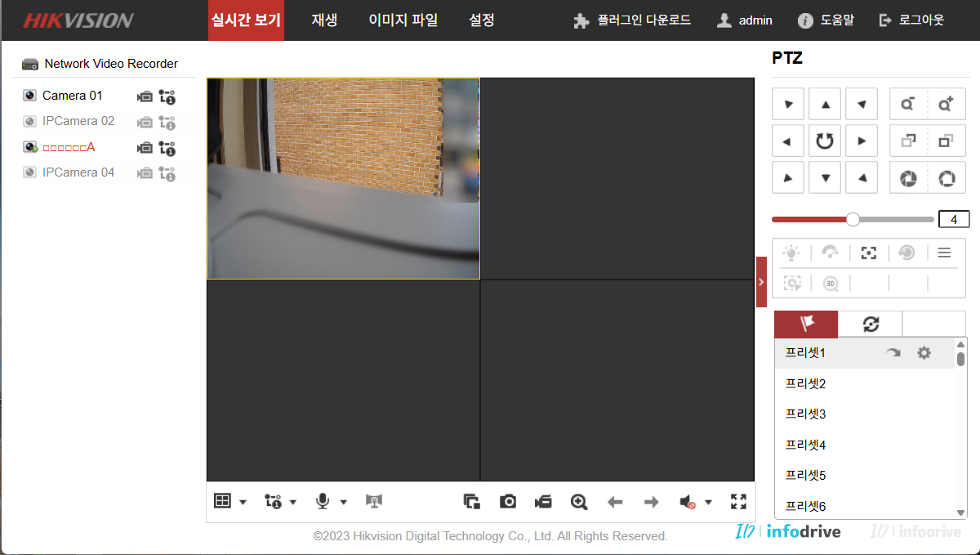Toggle the PTZ wiper icon

coord(830,253)
